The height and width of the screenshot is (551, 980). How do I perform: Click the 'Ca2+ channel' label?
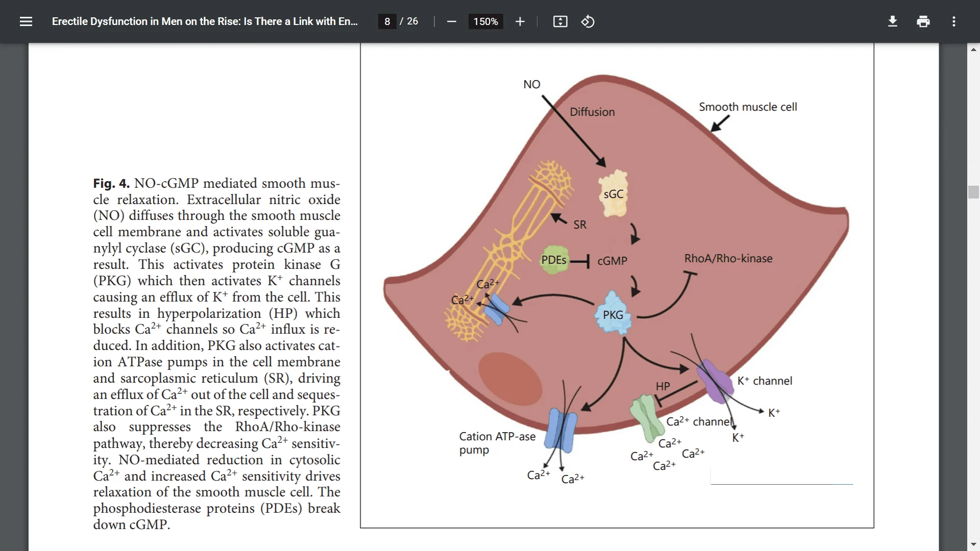coord(699,421)
